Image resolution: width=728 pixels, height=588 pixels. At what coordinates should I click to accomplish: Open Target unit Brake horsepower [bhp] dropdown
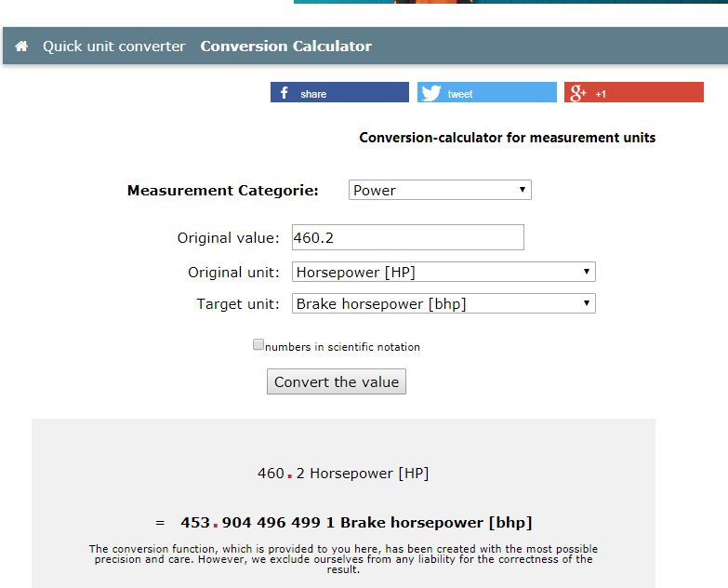tap(443, 304)
